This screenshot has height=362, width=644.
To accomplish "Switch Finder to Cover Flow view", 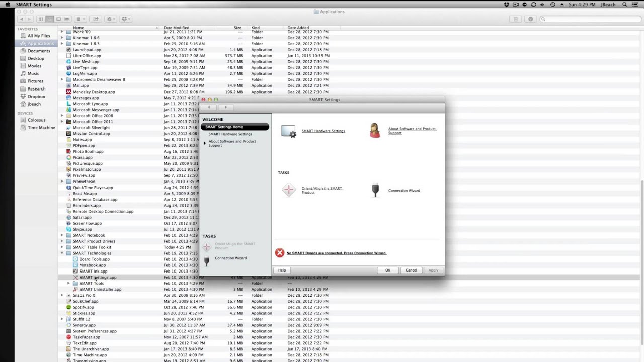I will [67, 19].
